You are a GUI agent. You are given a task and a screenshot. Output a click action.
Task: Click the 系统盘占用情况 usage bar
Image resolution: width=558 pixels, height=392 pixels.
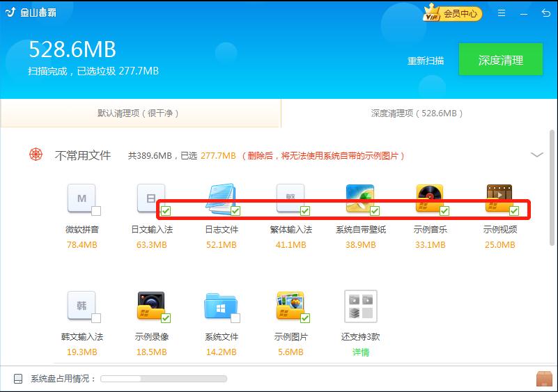point(164,379)
